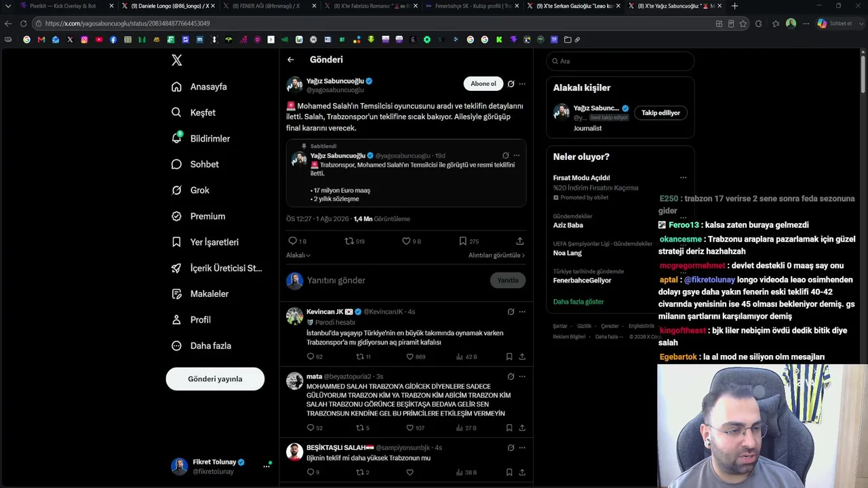Open account menu dots beside Fikret Tolunay
The image size is (868, 488).
[267, 466]
